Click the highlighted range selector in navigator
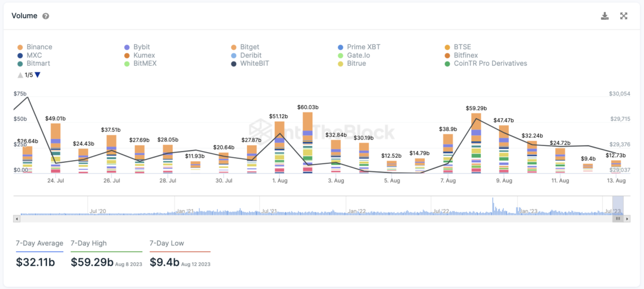Image resolution: width=644 pixels, height=289 pixels. pyautogui.click(x=618, y=206)
